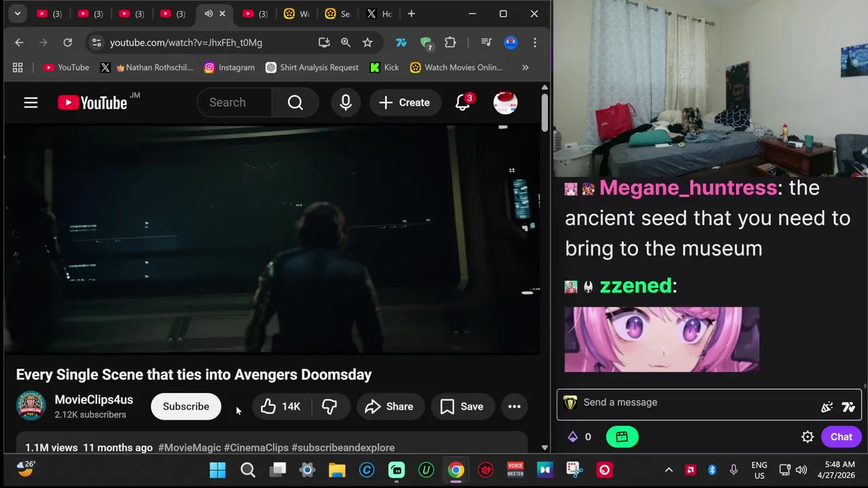The height and width of the screenshot is (488, 868).
Task: Show hidden icons in the system tray
Action: coord(669,470)
